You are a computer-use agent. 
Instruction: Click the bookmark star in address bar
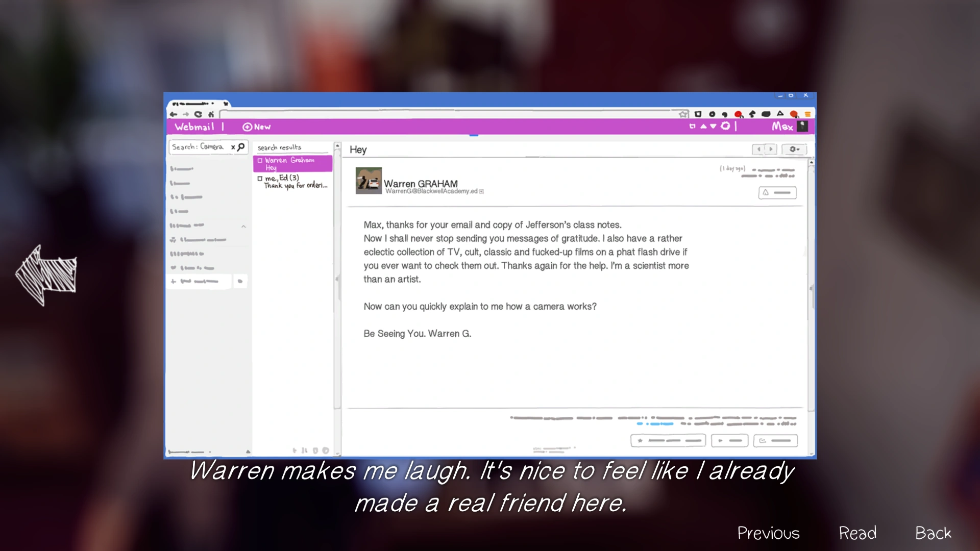point(682,114)
